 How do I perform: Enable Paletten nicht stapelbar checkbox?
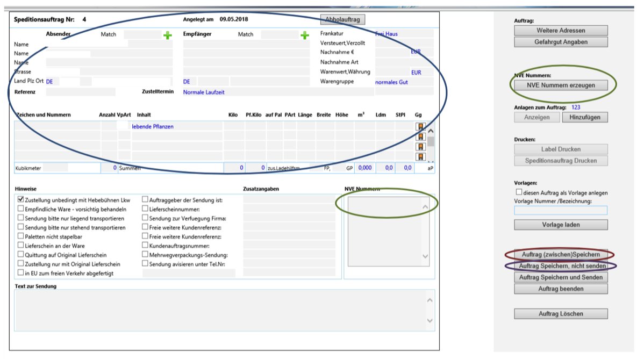pyautogui.click(x=21, y=236)
